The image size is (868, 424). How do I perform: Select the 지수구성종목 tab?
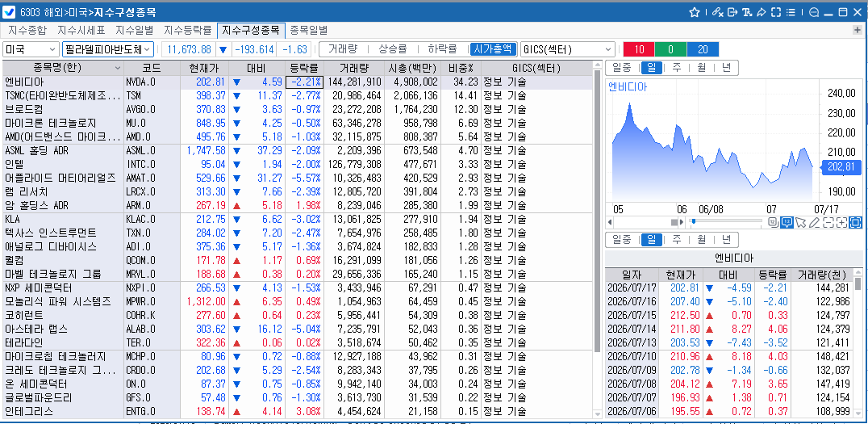point(252,30)
